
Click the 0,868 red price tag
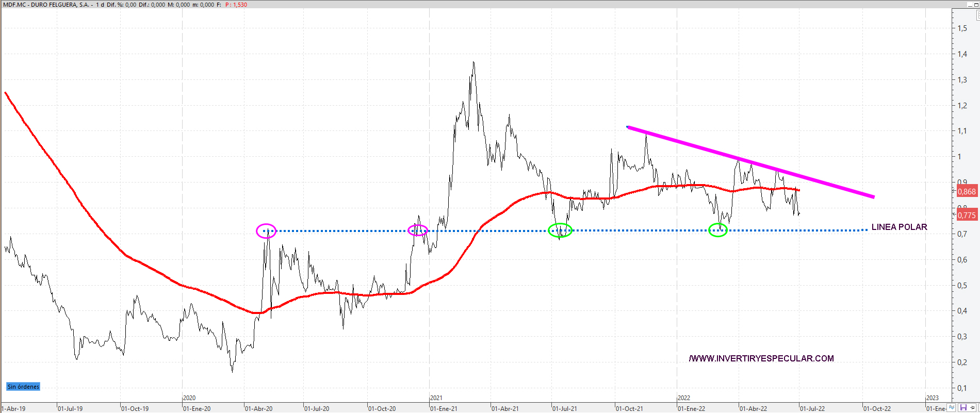click(967, 191)
